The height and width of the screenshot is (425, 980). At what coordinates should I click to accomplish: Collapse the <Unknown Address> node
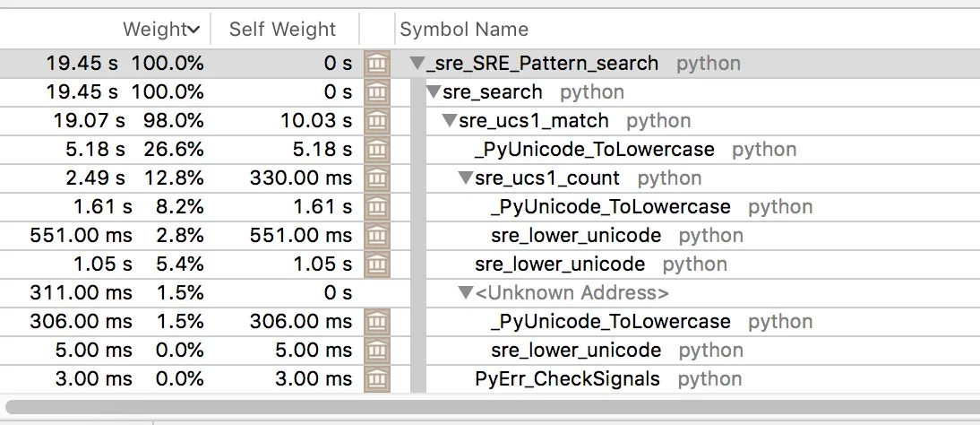465,293
